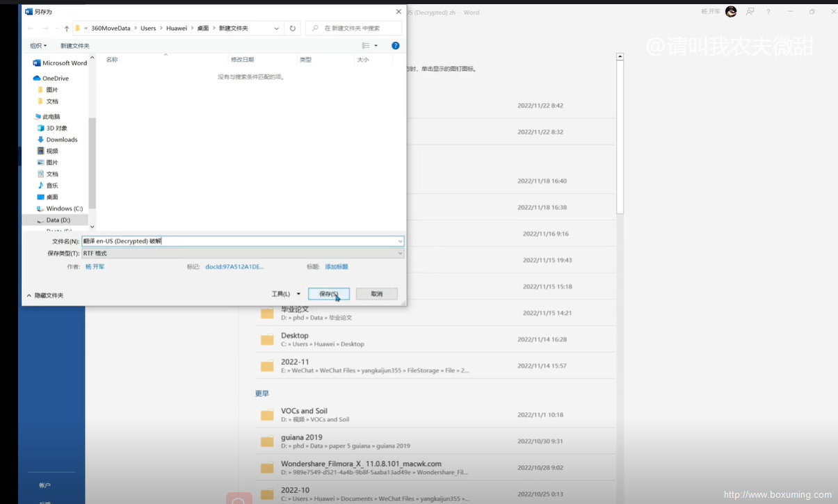Viewport: 838px width, 504px height.
Task: Open Downloads folder in navigation pane
Action: pyautogui.click(x=58, y=140)
